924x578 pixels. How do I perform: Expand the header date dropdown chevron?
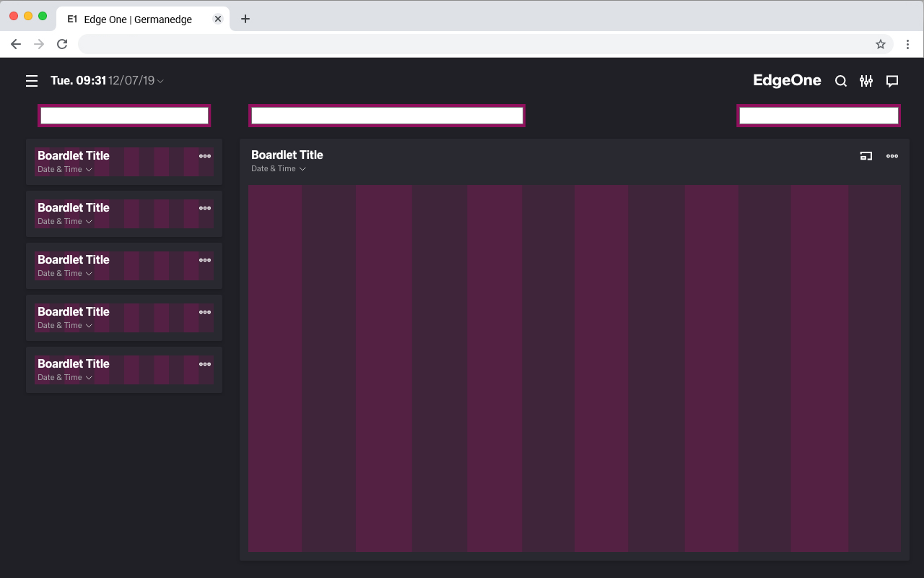[160, 81]
